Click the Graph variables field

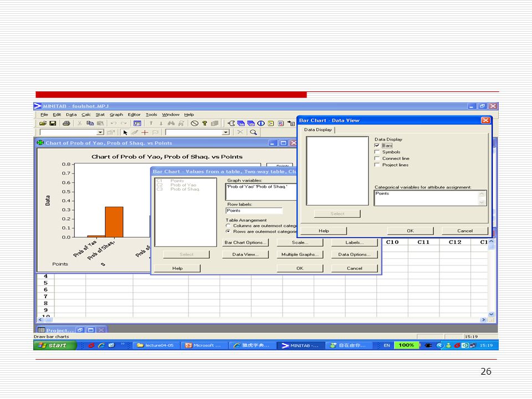point(261,192)
